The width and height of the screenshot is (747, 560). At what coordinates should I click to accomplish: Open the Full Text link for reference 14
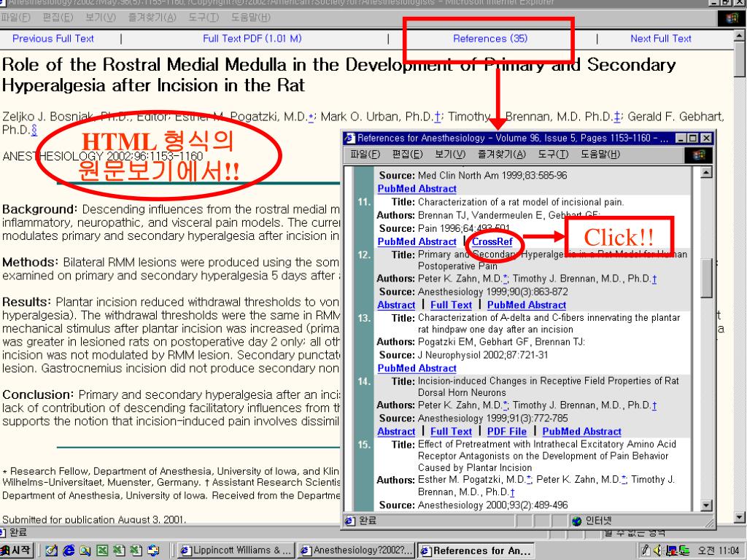coord(451,432)
